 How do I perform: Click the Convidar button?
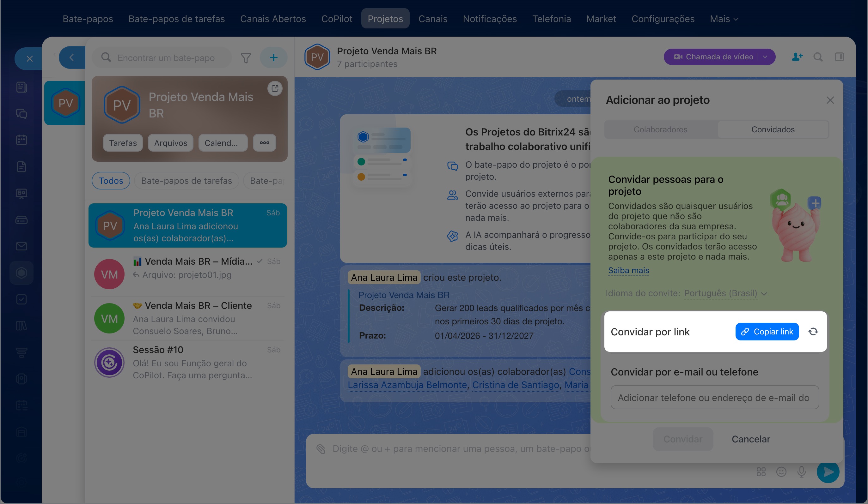click(x=683, y=439)
